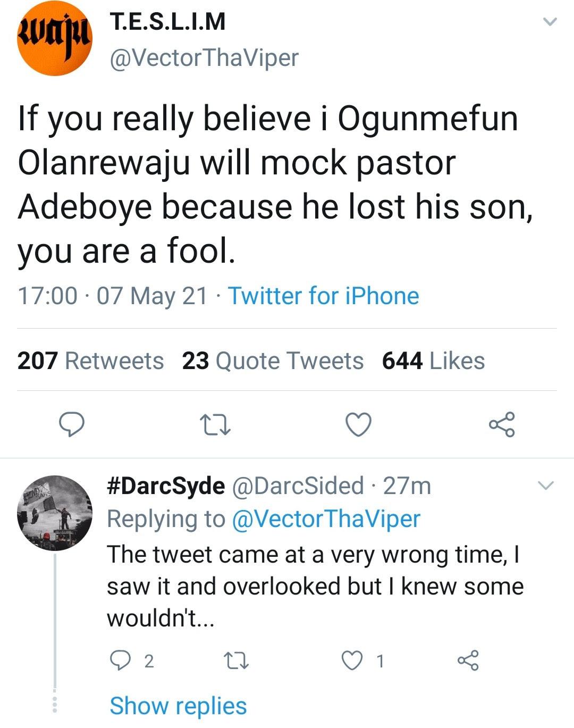Open the #DarcSyde display name

[x=166, y=486]
